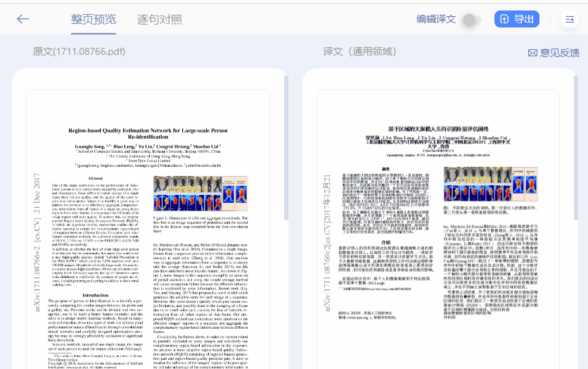This screenshot has height=369, width=588.
Task: Click the envelope icon beside 意见反馈
Action: click(x=532, y=53)
